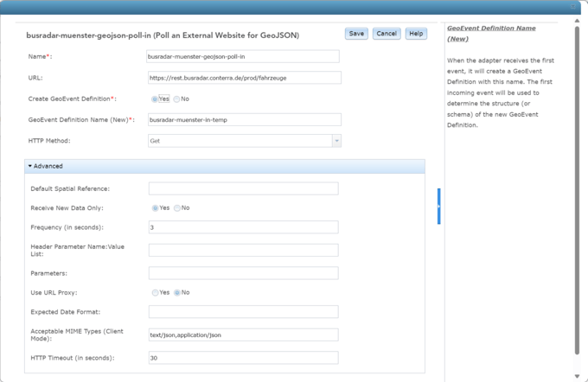
Task: Select Yes for Receive New Data Only
Action: 155,208
